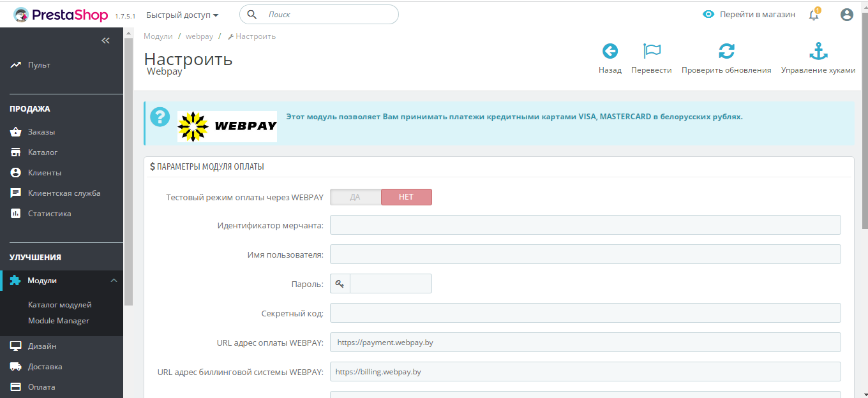
Task: Enable test mode with ДА switch
Action: coord(355,197)
